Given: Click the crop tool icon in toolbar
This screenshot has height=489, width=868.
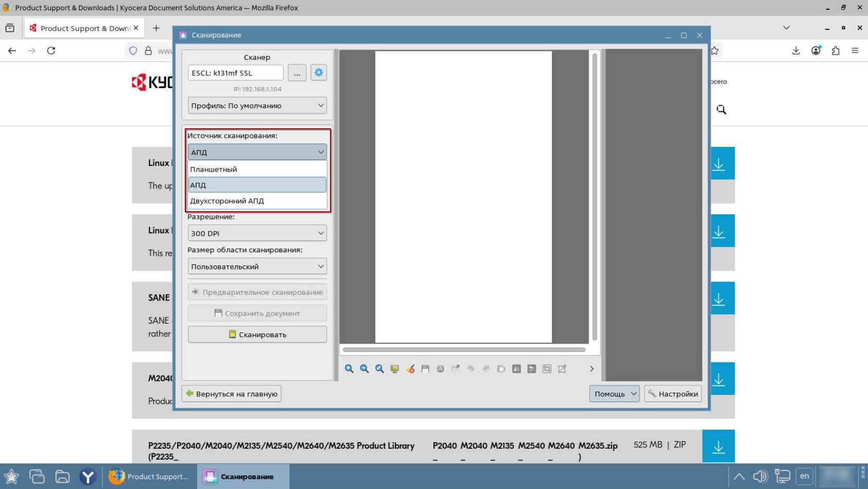Looking at the screenshot, I should [x=547, y=369].
